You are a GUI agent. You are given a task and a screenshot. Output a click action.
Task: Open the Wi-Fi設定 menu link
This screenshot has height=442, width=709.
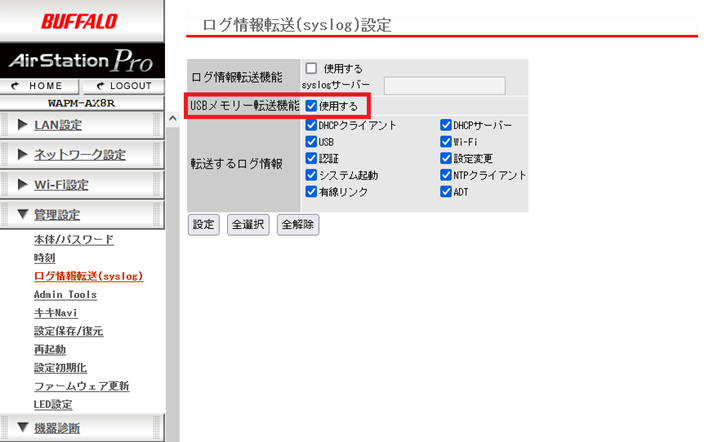(61, 184)
